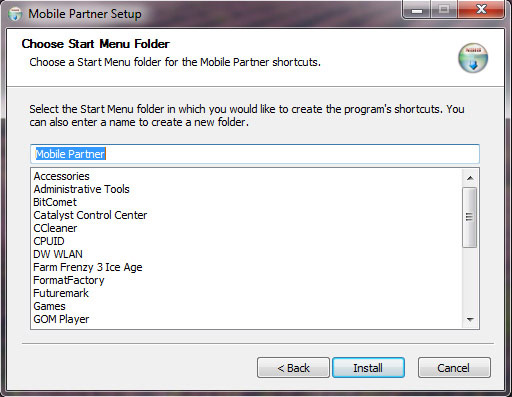
Task: Cancel the Mobile Partner setup
Action: pyautogui.click(x=454, y=368)
